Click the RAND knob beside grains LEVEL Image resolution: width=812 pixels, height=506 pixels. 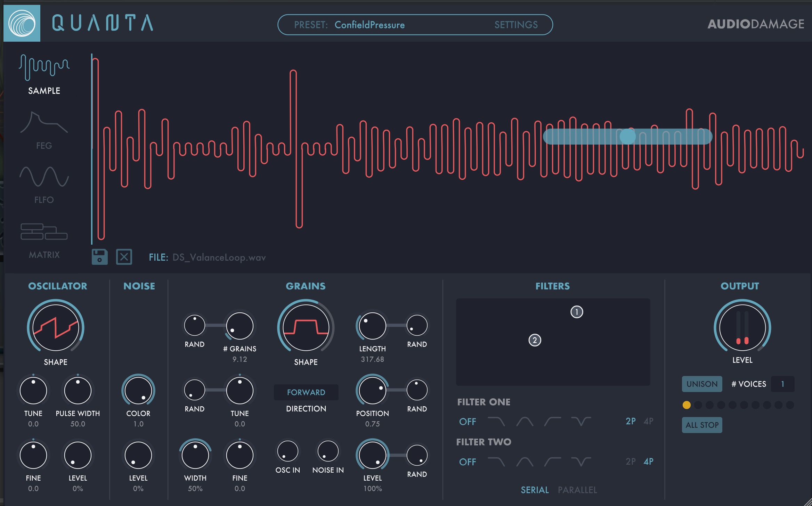tap(417, 455)
